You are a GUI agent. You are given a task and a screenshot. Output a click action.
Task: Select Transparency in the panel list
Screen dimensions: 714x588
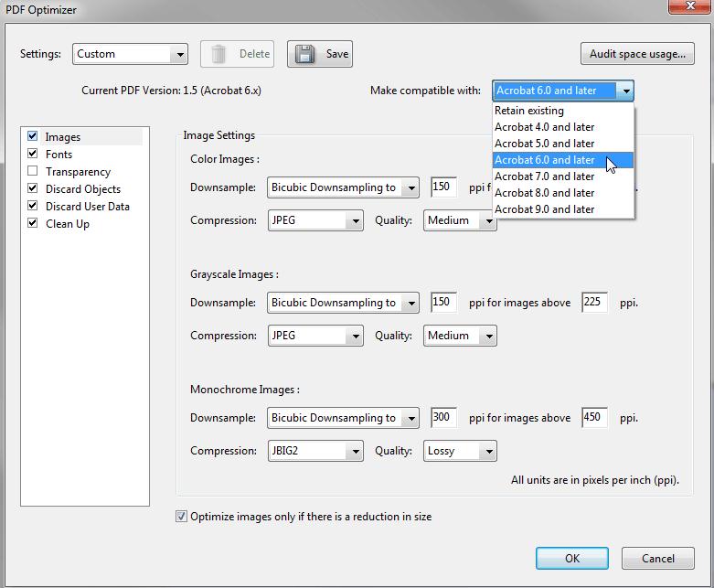[79, 172]
